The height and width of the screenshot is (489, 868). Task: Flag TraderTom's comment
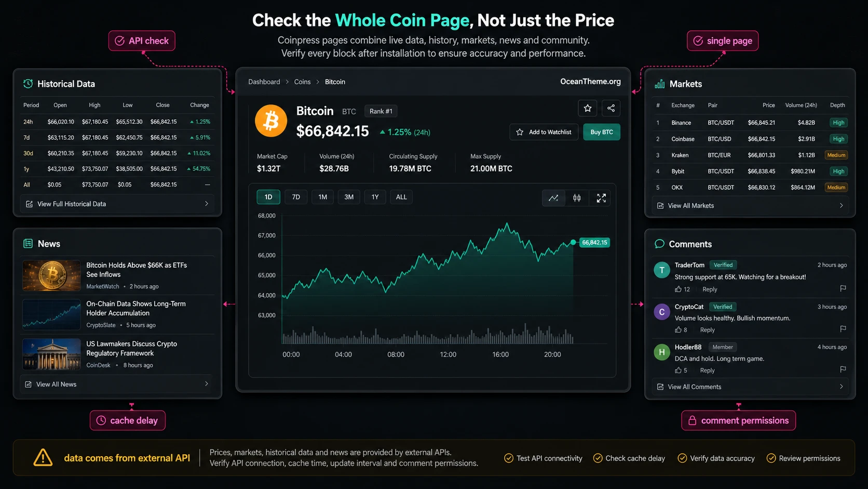click(x=843, y=288)
